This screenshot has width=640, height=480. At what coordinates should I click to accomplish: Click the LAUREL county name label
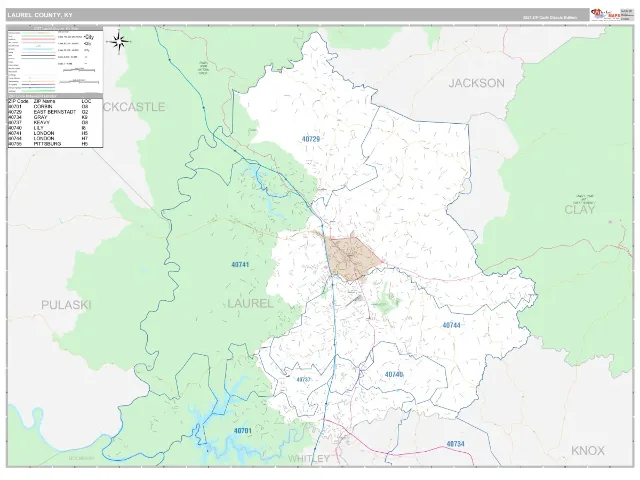pos(250,303)
